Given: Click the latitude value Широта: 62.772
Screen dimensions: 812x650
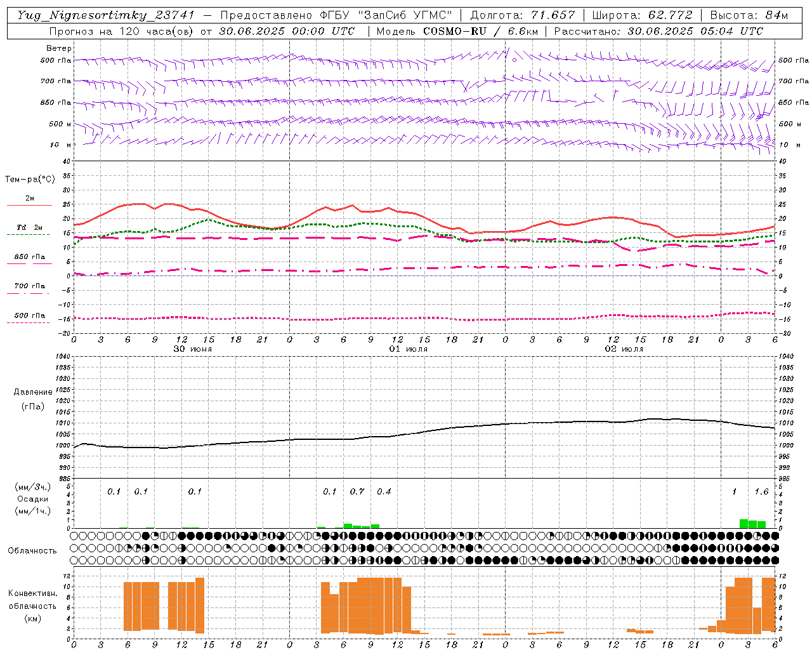Looking at the screenshot, I should [x=642, y=15].
